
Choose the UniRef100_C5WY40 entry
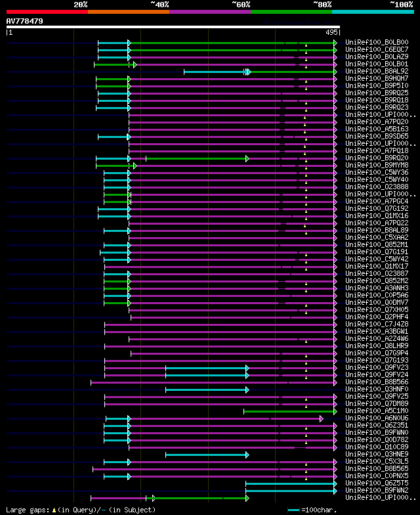[377, 180]
